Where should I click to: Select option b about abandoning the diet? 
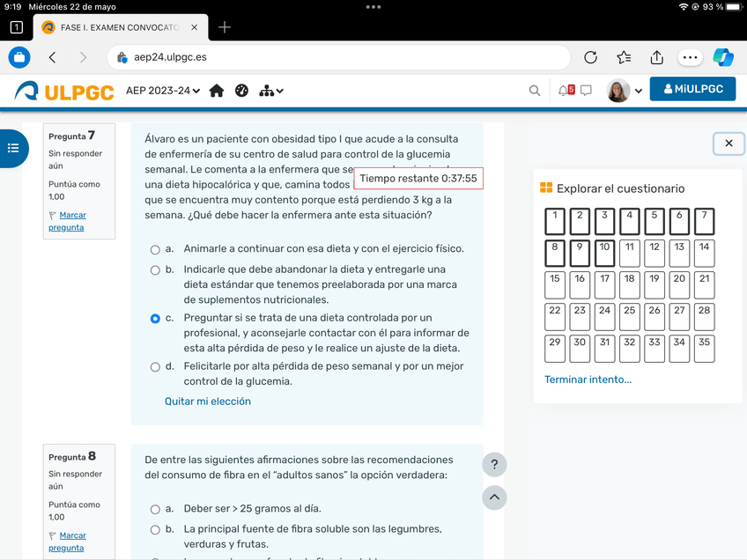tap(155, 270)
